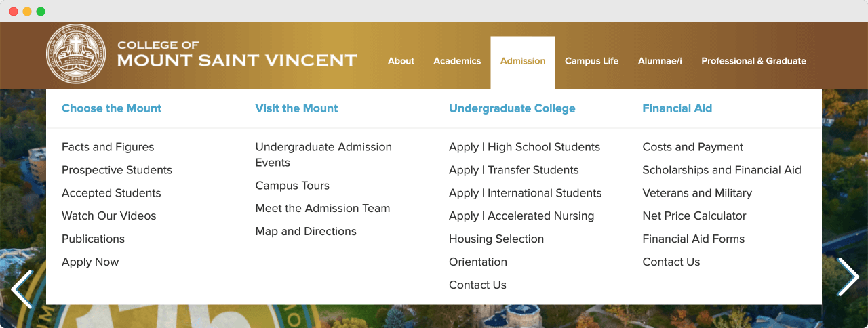
Task: Select Apply | Transfer Students
Action: (513, 170)
